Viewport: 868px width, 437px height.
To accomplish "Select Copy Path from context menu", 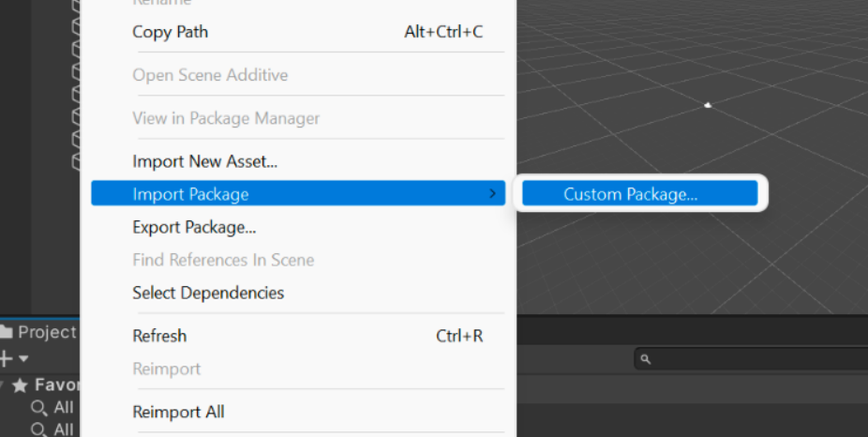I will point(171,32).
